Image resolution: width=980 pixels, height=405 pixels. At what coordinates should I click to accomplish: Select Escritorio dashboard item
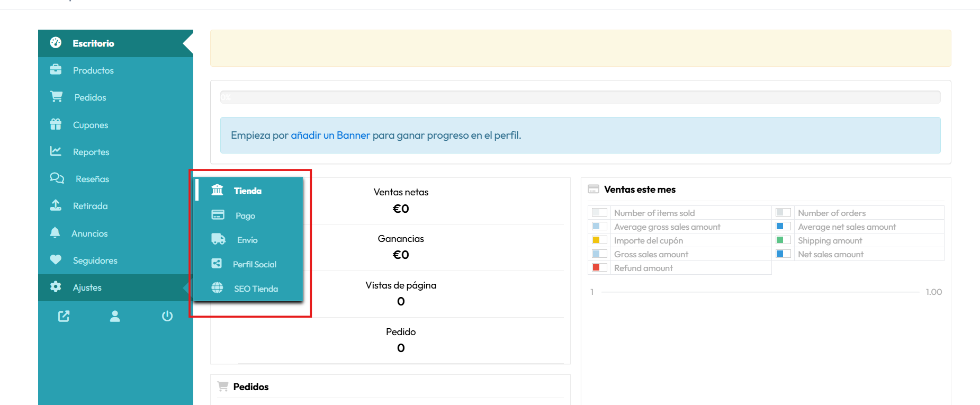93,43
